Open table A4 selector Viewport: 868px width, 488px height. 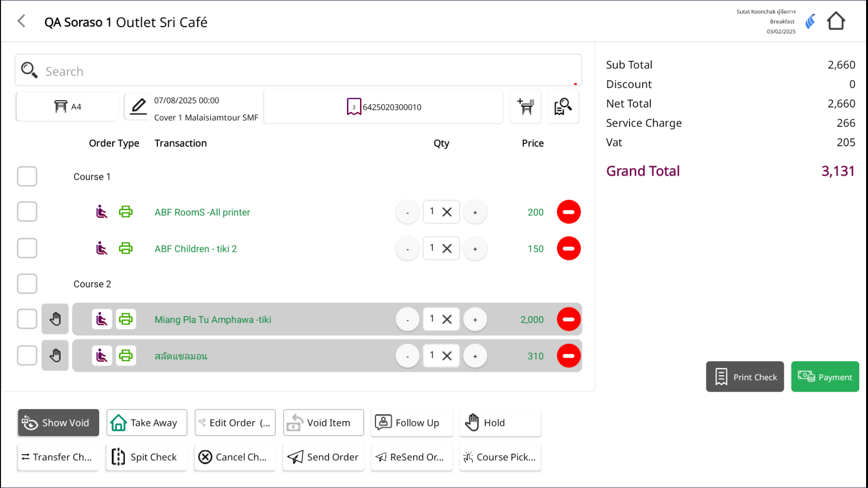(67, 107)
